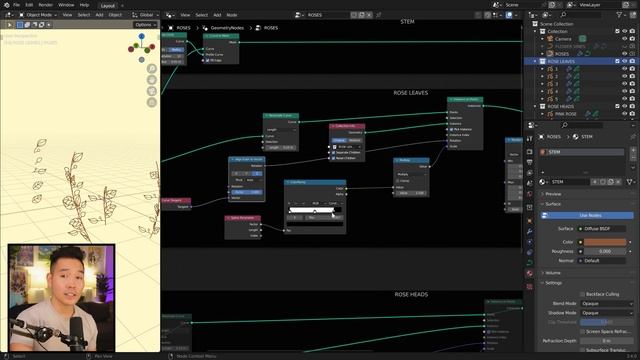640x360 pixels.
Task: Enable the Backface Culling checkbox
Action: point(582,294)
